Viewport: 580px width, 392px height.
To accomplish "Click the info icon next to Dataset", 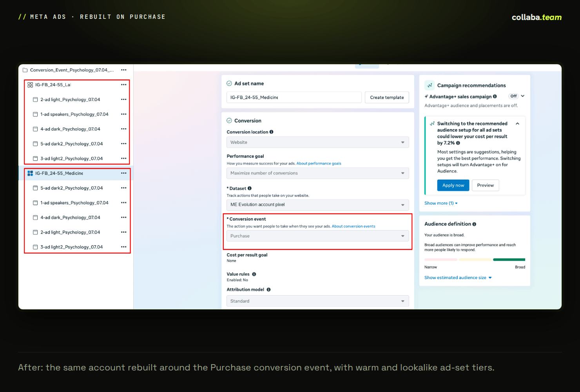I will point(250,189).
